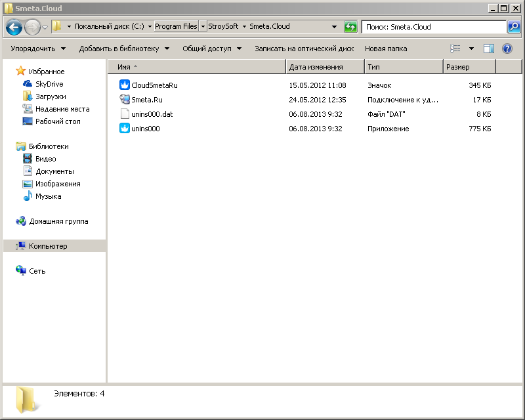Navigate to Program Files breadcrumb
The height and width of the screenshot is (420, 525).
click(x=176, y=26)
